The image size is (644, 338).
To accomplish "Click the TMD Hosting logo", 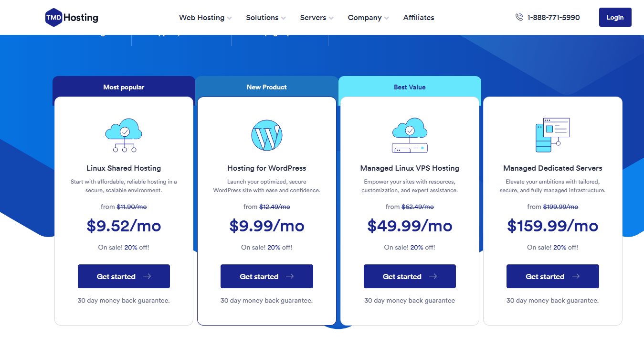I will click(x=72, y=18).
